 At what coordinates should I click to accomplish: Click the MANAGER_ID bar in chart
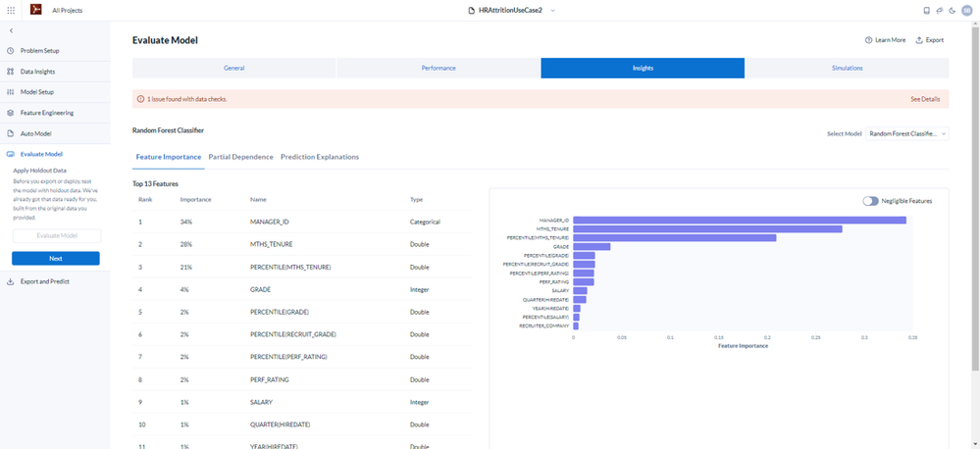click(740, 220)
